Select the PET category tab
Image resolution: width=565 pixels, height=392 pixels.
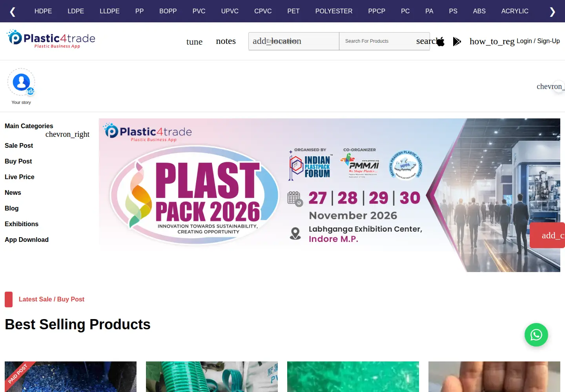(293, 11)
